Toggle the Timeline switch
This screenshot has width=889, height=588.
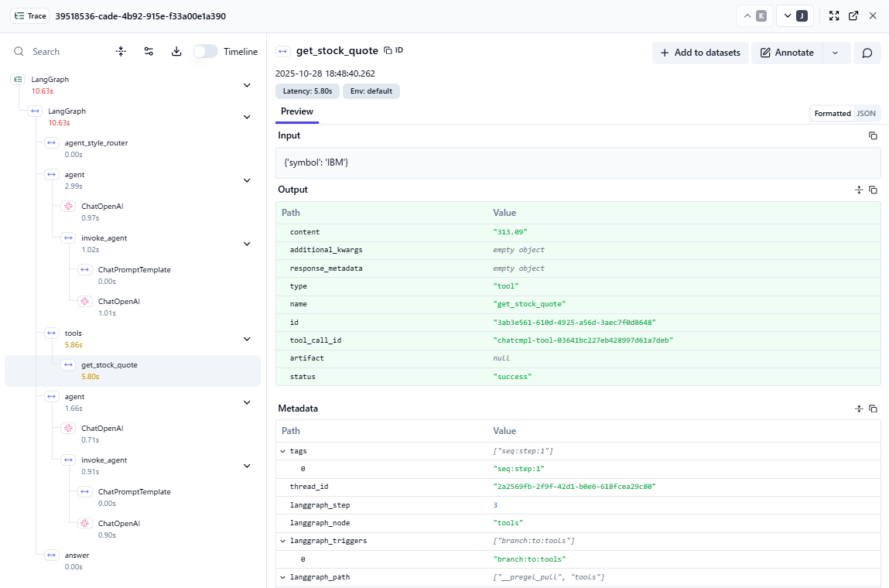point(205,52)
